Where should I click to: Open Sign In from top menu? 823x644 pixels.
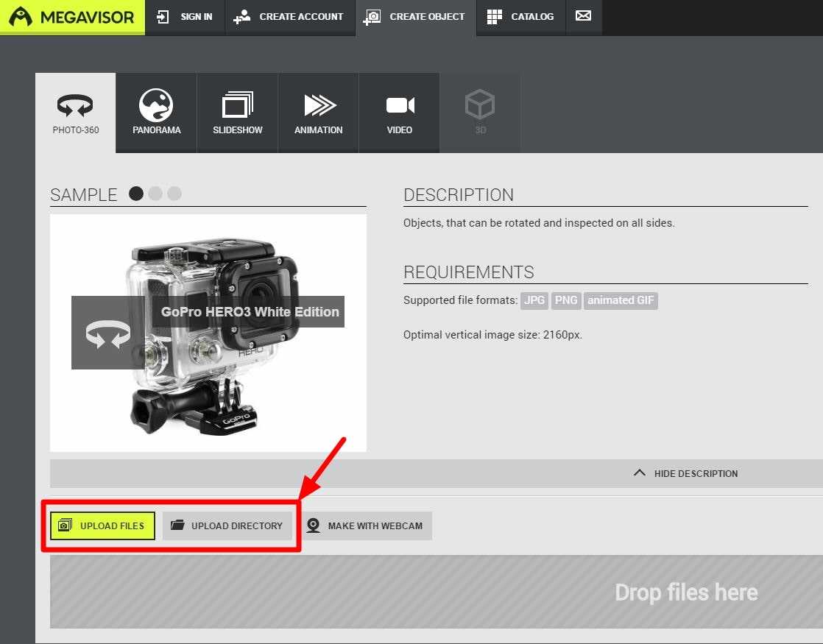186,17
